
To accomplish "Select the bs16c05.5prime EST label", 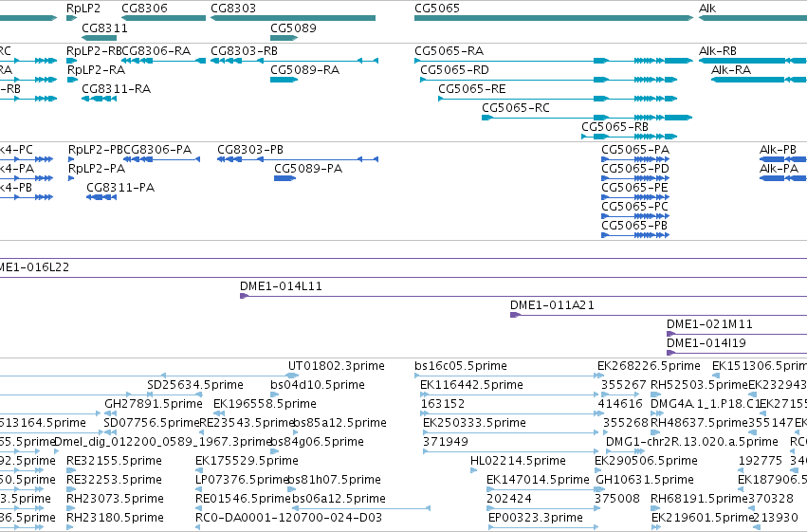I will tap(461, 366).
